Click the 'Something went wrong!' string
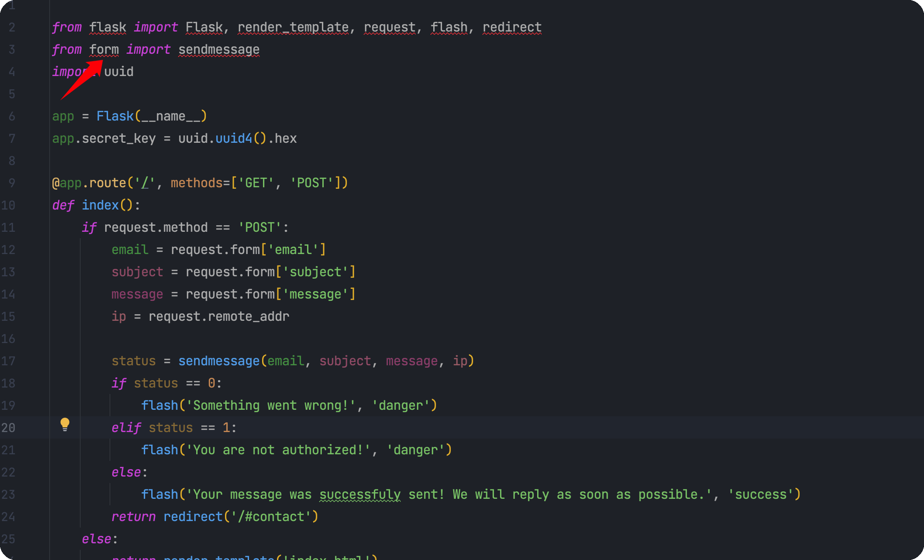This screenshot has height=560, width=924. click(x=270, y=406)
